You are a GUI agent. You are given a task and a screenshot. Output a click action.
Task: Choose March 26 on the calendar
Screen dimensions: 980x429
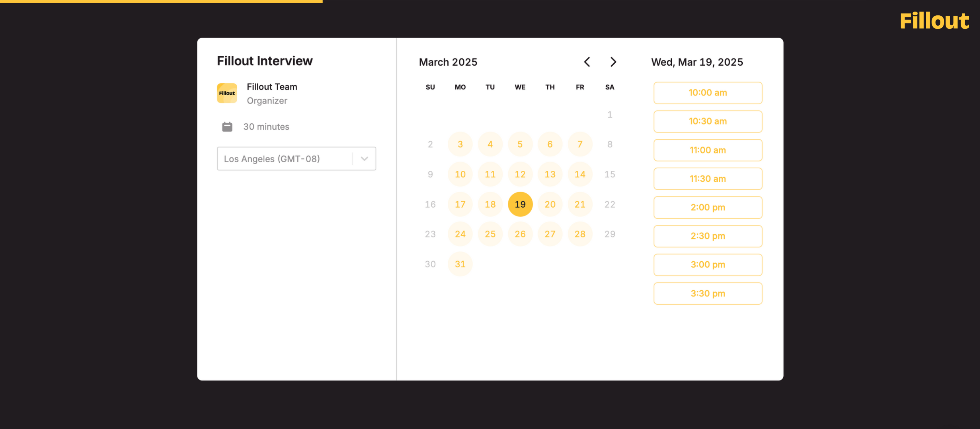[x=520, y=234]
